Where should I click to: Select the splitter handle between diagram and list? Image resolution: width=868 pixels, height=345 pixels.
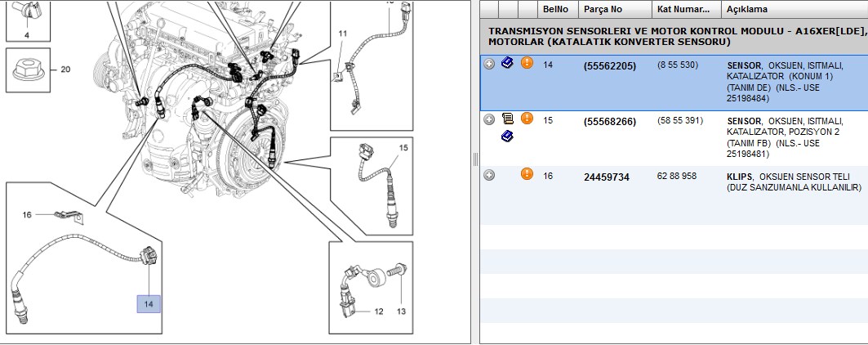coord(475,159)
